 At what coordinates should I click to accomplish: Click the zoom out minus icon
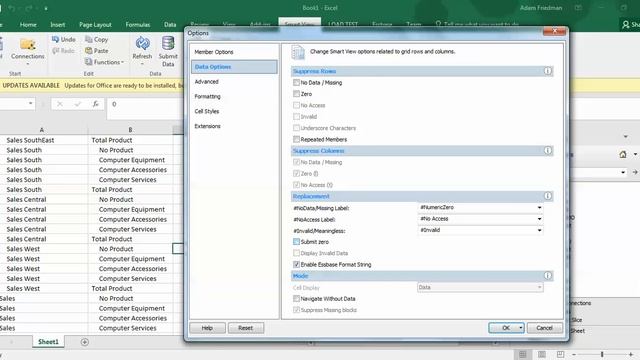tap(574, 354)
